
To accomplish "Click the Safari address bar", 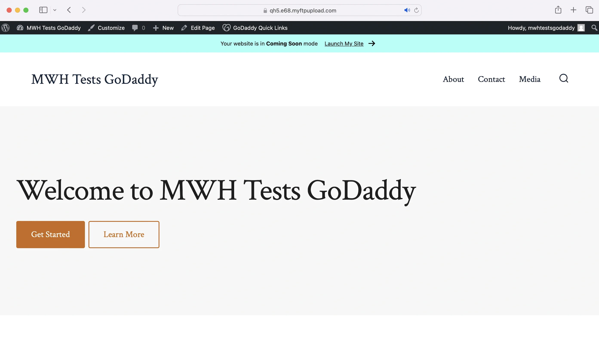I will tap(303, 11).
